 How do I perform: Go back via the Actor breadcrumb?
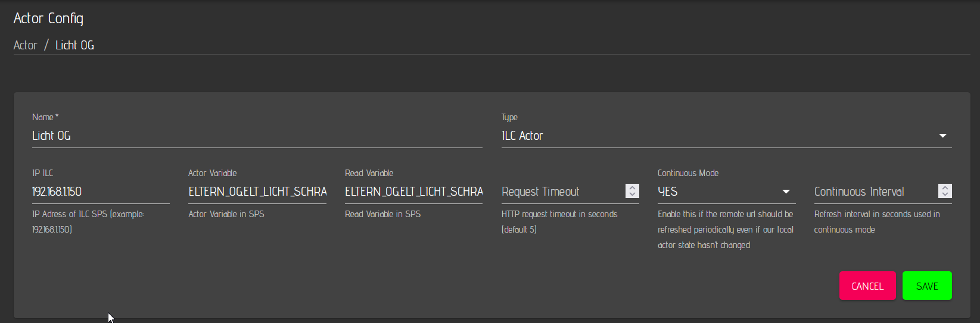pyautogui.click(x=25, y=45)
